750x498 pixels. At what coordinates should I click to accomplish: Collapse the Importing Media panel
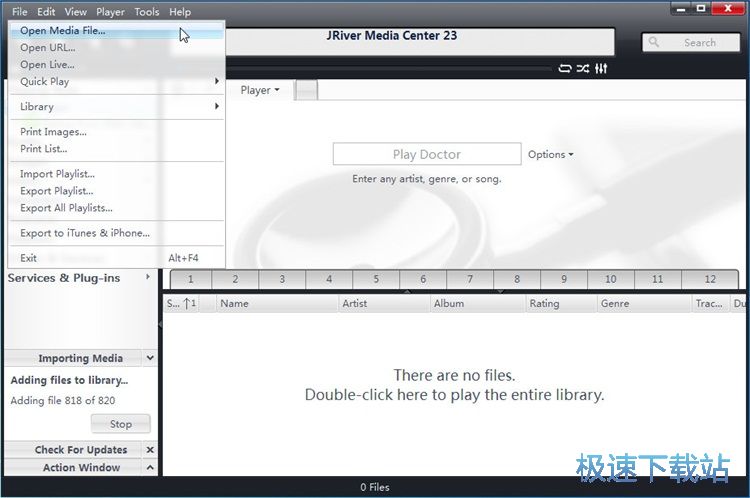[x=150, y=357]
